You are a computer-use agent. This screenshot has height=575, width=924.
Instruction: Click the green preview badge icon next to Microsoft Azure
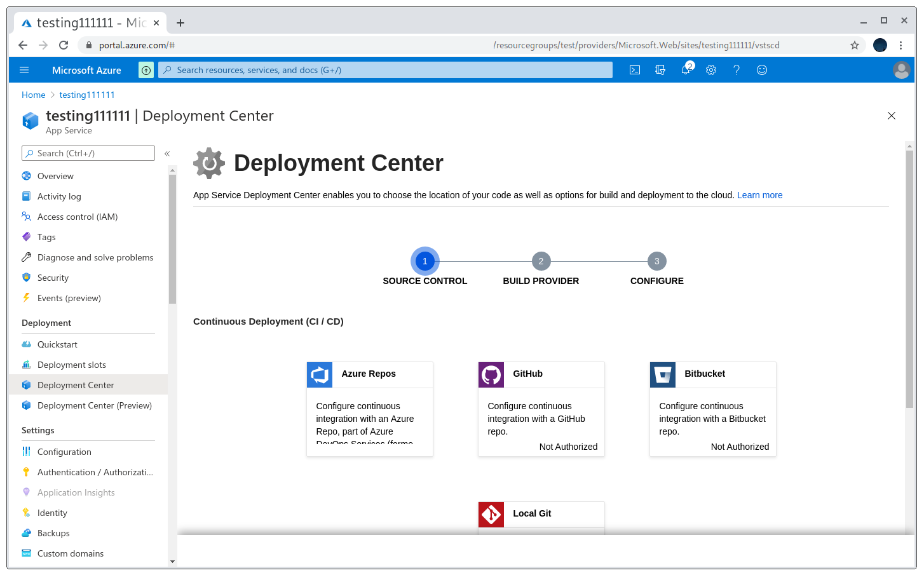tap(146, 70)
